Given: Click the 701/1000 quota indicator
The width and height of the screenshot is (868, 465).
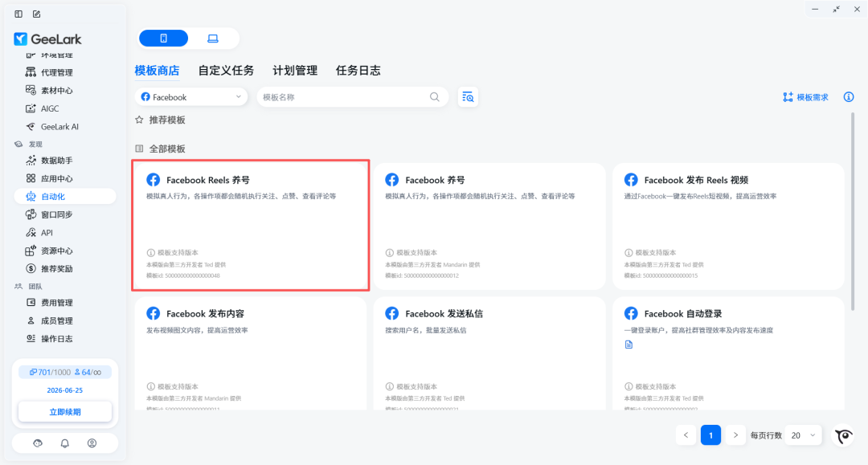Looking at the screenshot, I should 49,372.
